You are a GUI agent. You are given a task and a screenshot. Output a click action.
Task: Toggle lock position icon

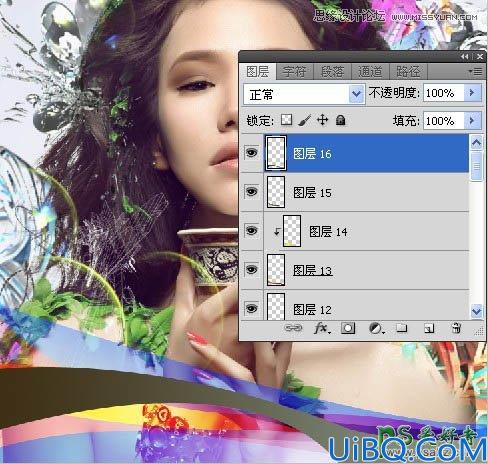(322, 120)
